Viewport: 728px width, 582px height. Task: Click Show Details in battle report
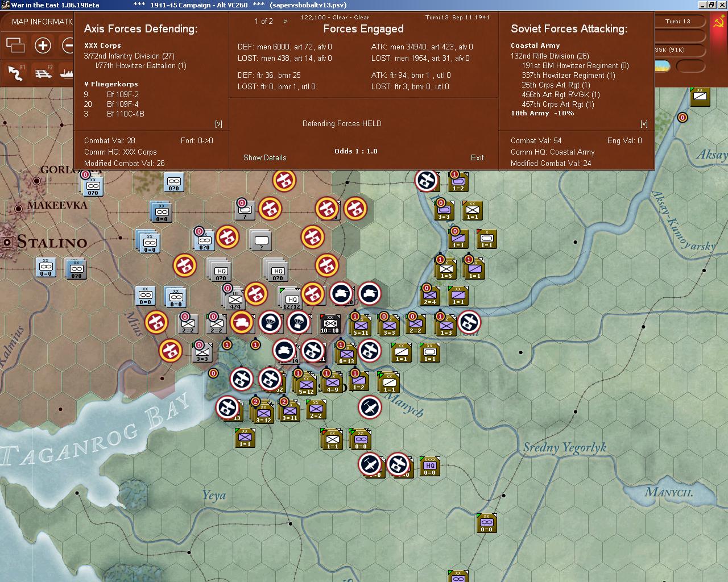click(x=264, y=157)
